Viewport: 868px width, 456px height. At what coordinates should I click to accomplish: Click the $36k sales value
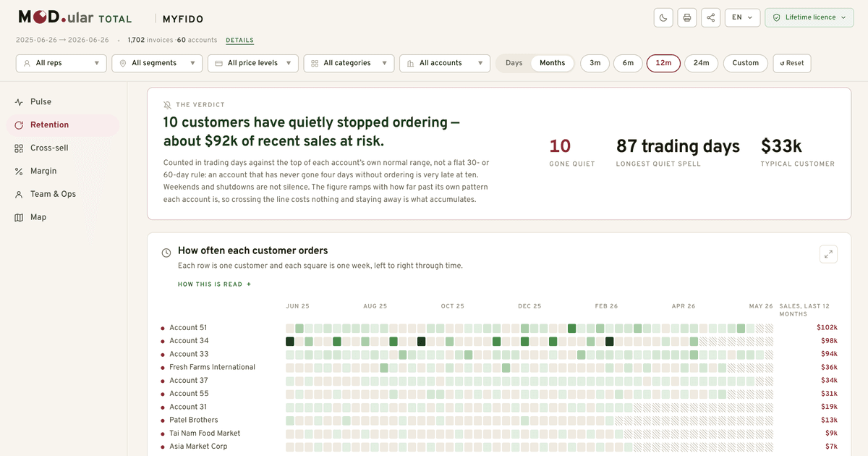pos(828,367)
